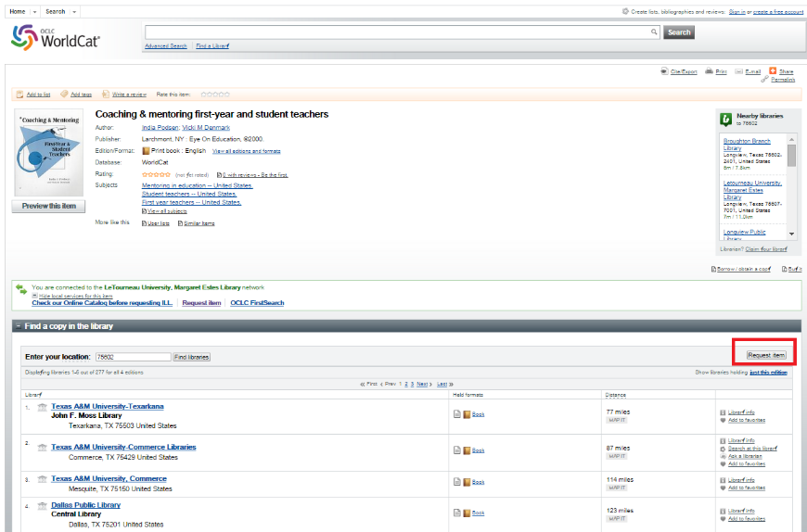Click book icon in Texas A&M University-Texarkana row

467,414
